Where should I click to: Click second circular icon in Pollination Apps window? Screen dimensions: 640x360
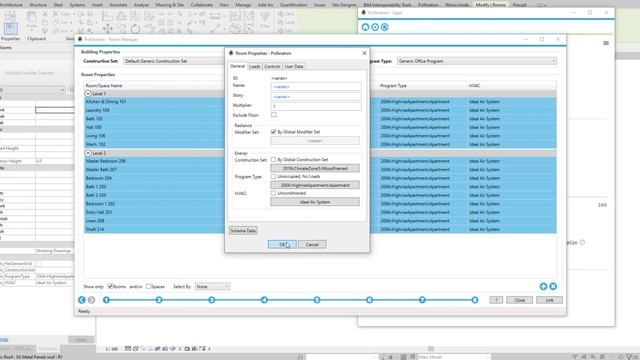(375, 27)
